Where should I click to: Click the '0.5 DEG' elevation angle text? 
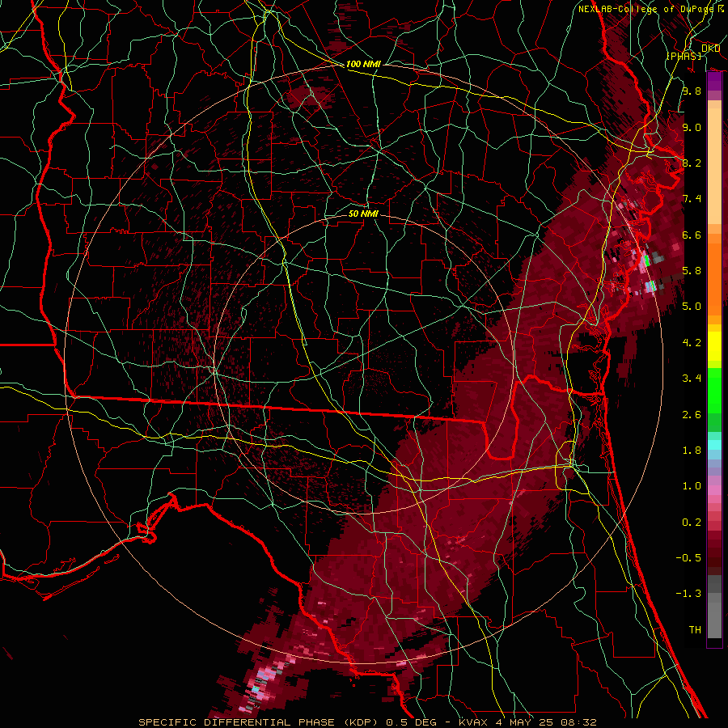(x=411, y=722)
